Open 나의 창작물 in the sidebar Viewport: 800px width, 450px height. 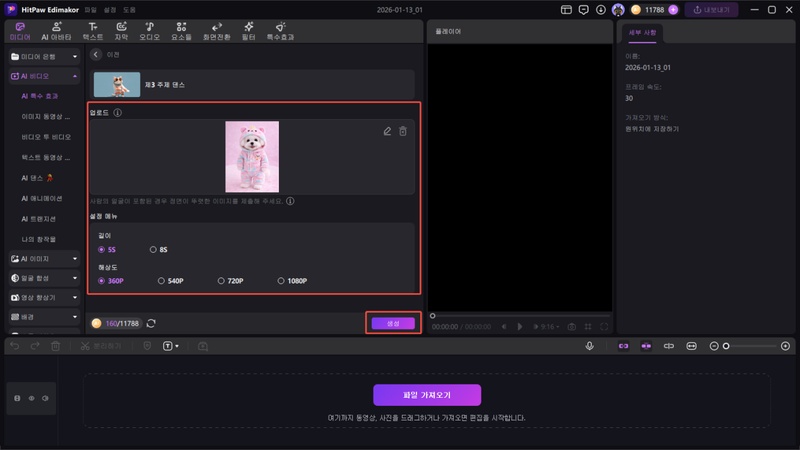tap(39, 239)
